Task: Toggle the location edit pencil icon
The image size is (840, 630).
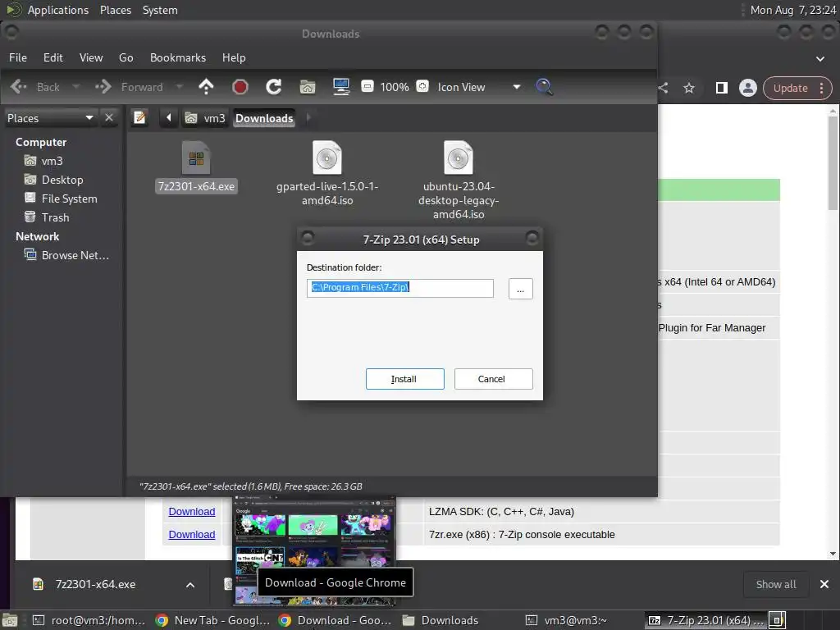Action: 139,117
